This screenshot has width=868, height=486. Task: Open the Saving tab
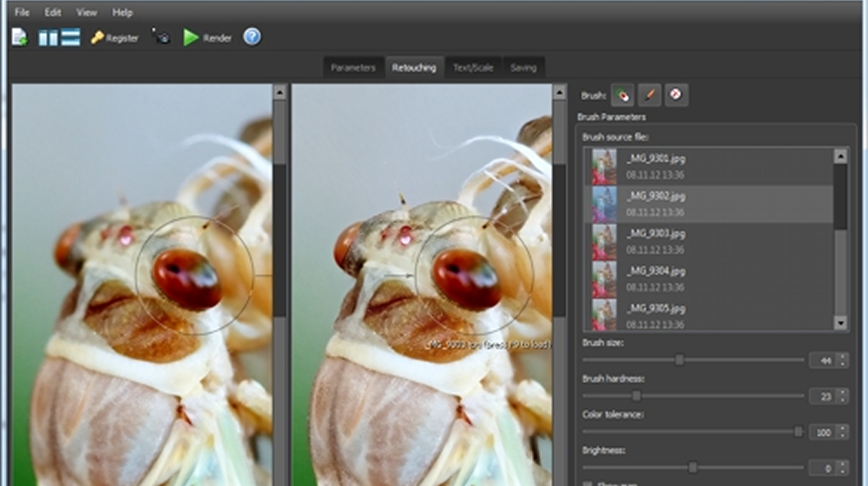[523, 68]
